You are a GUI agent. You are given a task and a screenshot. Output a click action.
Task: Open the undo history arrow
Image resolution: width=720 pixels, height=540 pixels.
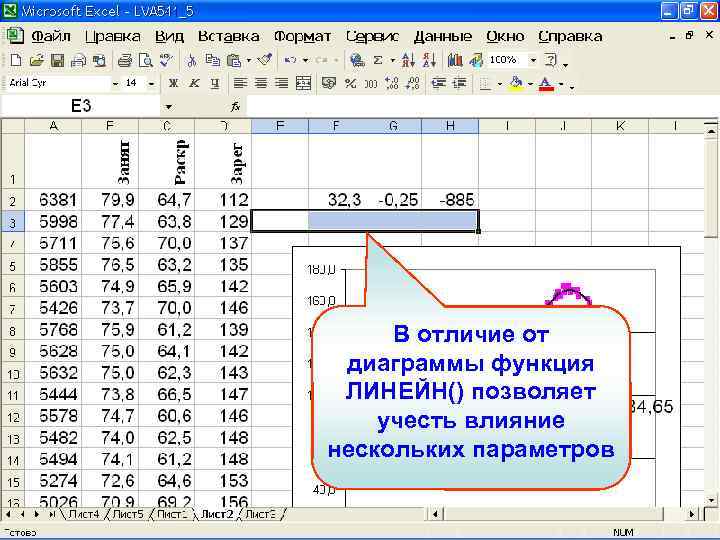tap(305, 60)
